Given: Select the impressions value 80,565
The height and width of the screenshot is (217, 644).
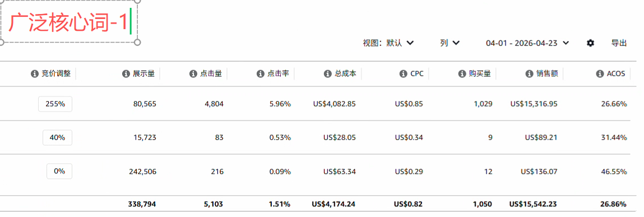Looking at the screenshot, I should tap(145, 104).
